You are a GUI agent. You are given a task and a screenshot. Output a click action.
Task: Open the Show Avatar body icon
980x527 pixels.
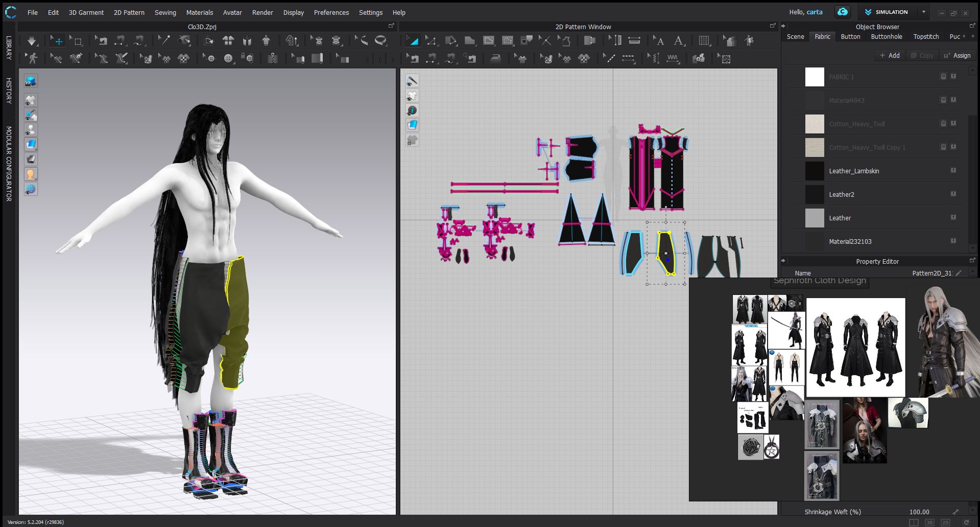(x=266, y=41)
